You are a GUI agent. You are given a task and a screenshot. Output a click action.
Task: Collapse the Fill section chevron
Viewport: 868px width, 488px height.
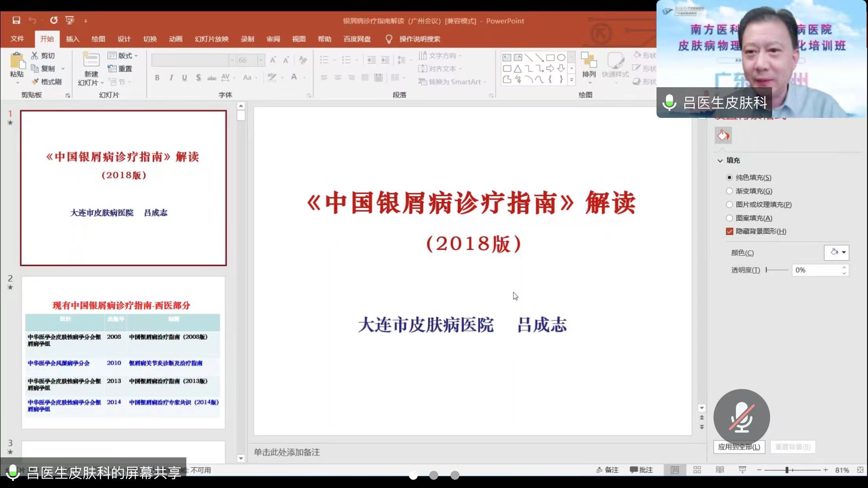pyautogui.click(x=720, y=160)
